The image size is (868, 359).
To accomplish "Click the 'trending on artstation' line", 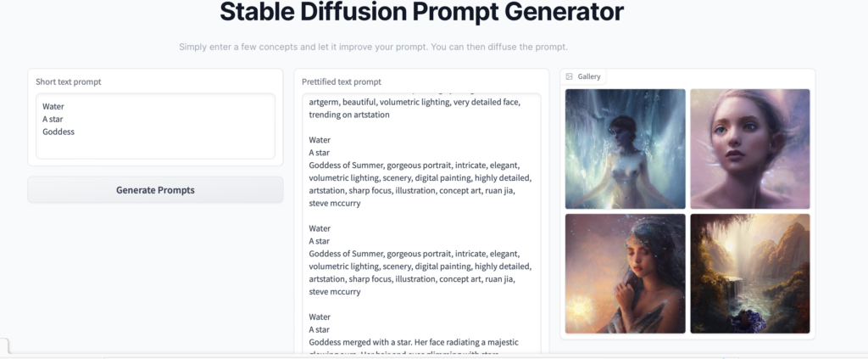I will click(349, 115).
